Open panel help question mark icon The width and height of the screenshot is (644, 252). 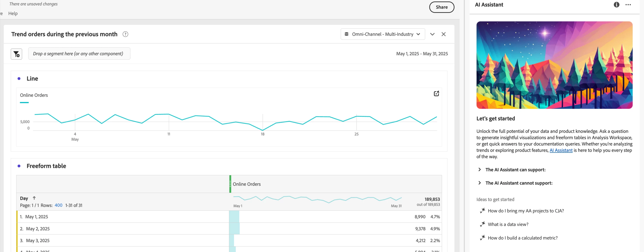(x=125, y=34)
